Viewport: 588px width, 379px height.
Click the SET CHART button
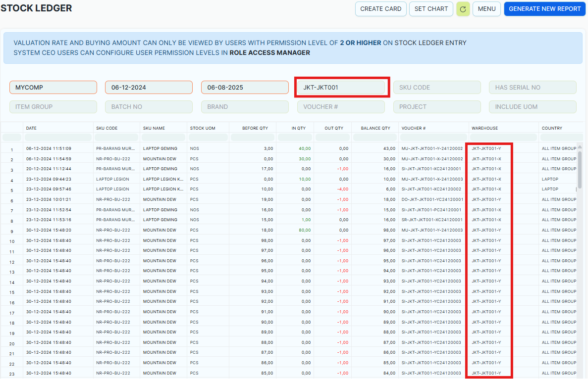point(431,9)
